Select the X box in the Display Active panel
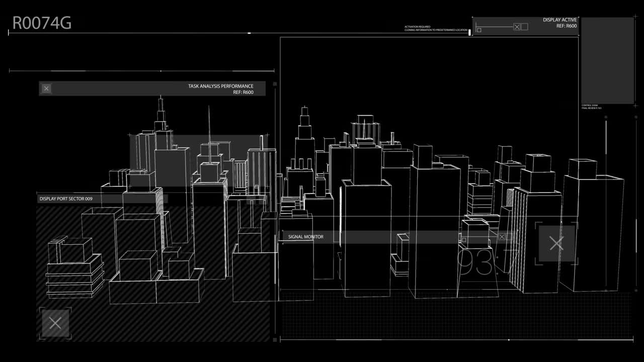Image resolution: width=644 pixels, height=362 pixels. 517,27
